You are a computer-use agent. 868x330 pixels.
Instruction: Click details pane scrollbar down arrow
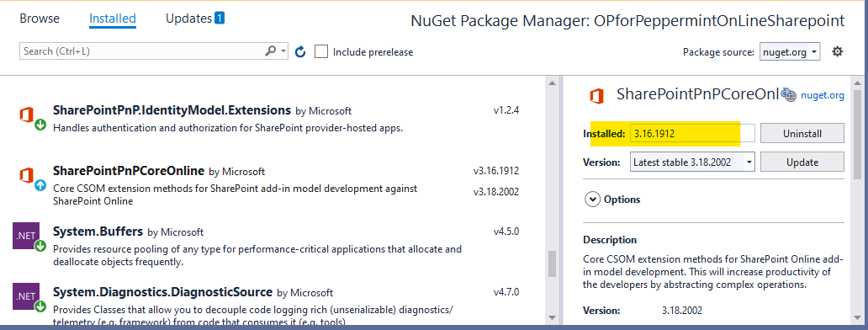pos(857,317)
